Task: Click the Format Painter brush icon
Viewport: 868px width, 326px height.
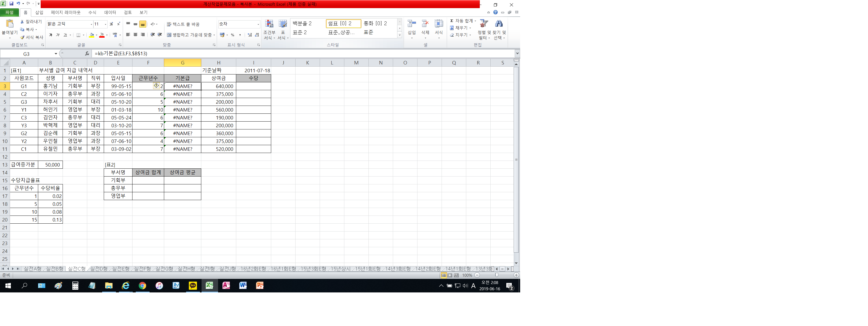Action: tap(22, 37)
